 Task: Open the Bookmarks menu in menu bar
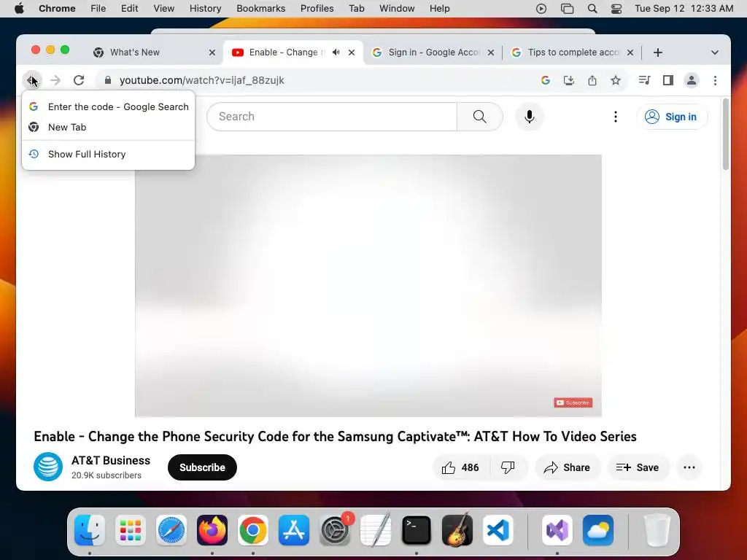260,9
